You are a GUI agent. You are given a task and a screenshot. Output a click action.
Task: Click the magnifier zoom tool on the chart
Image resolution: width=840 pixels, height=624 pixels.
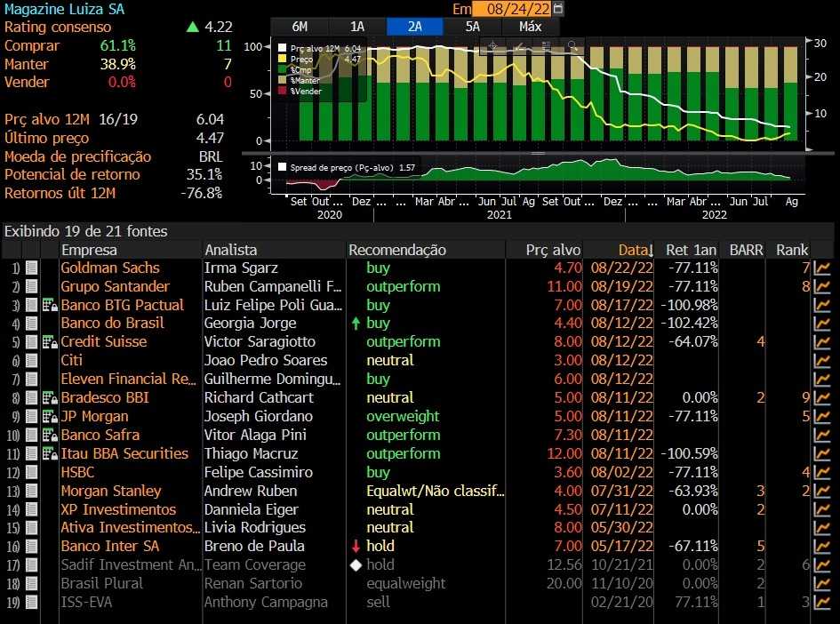572,46
